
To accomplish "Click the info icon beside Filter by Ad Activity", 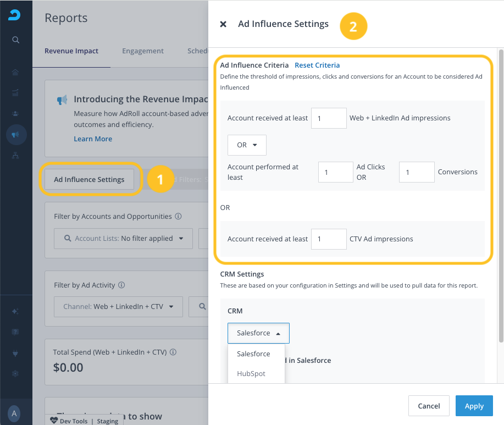I will click(x=121, y=285).
